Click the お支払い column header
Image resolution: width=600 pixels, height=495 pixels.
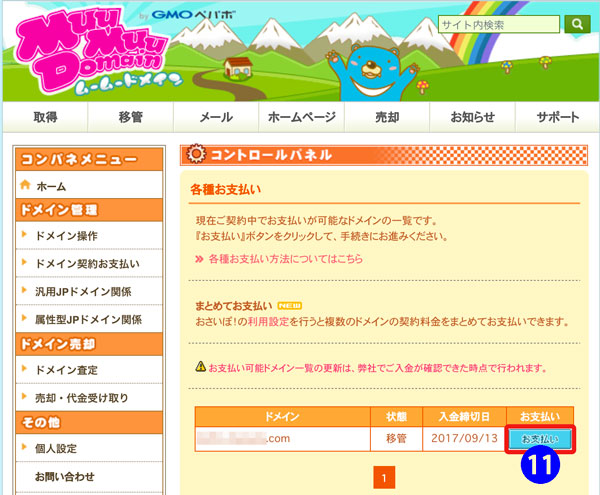click(x=540, y=417)
